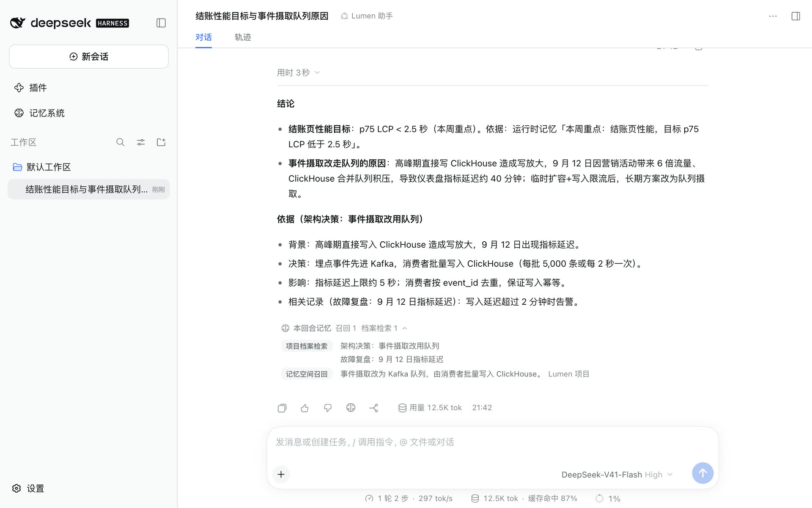Open conversation 结账性能目标与事件摄取队列
This screenshot has height=508, width=812.
pyautogui.click(x=89, y=189)
